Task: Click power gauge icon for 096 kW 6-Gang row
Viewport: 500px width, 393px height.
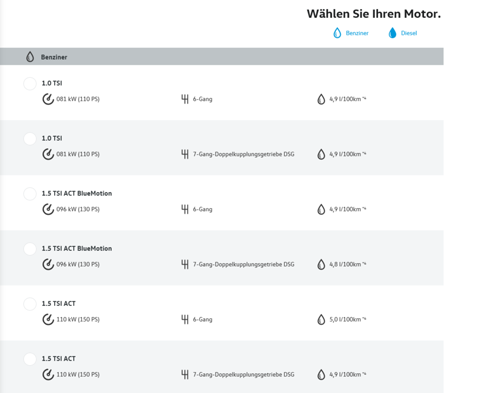Action: [48, 209]
